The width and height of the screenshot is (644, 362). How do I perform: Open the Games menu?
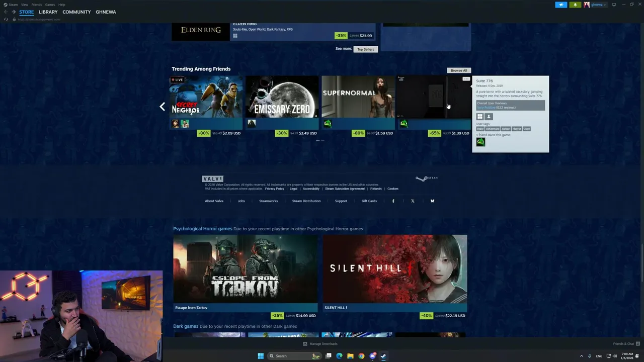(50, 5)
